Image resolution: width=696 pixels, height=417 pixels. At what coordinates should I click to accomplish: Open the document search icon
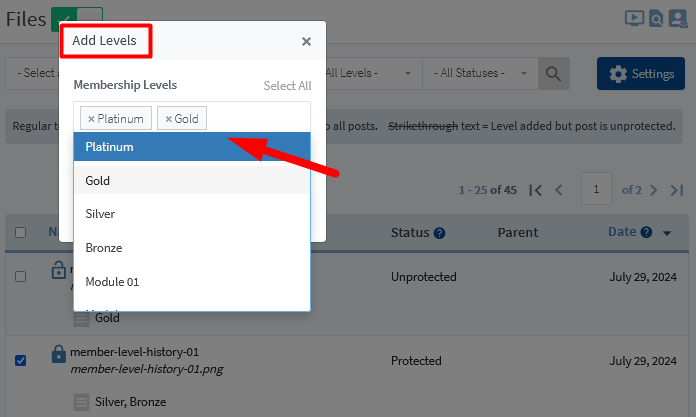point(656,19)
